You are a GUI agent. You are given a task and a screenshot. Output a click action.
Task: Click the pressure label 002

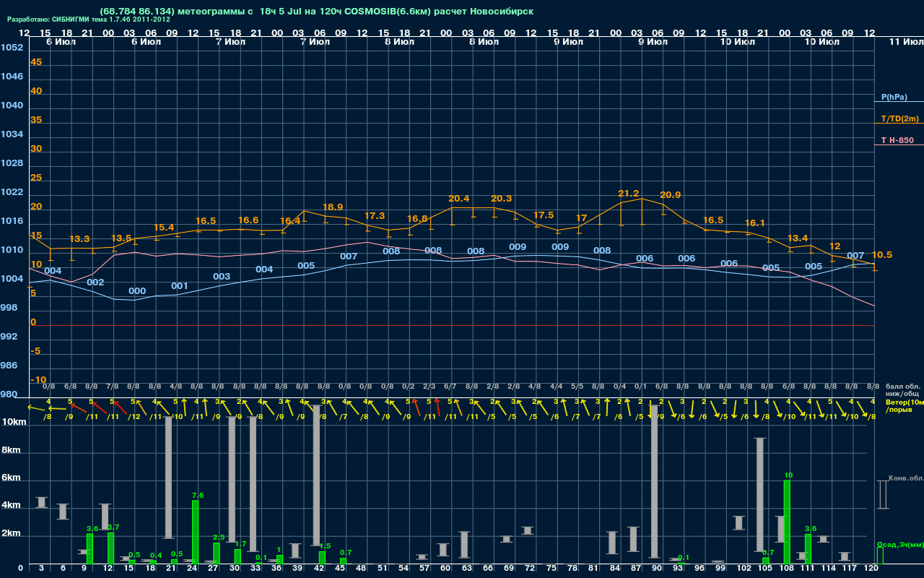coord(95,282)
